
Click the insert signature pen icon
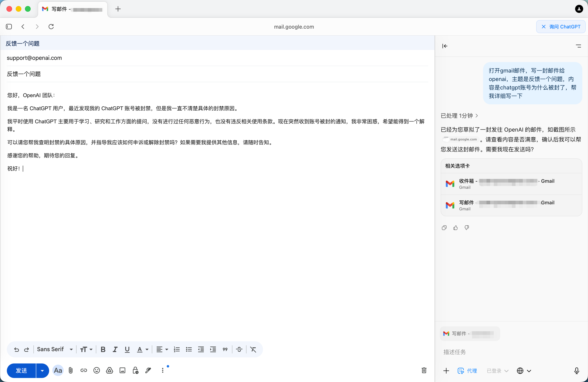[x=148, y=370]
